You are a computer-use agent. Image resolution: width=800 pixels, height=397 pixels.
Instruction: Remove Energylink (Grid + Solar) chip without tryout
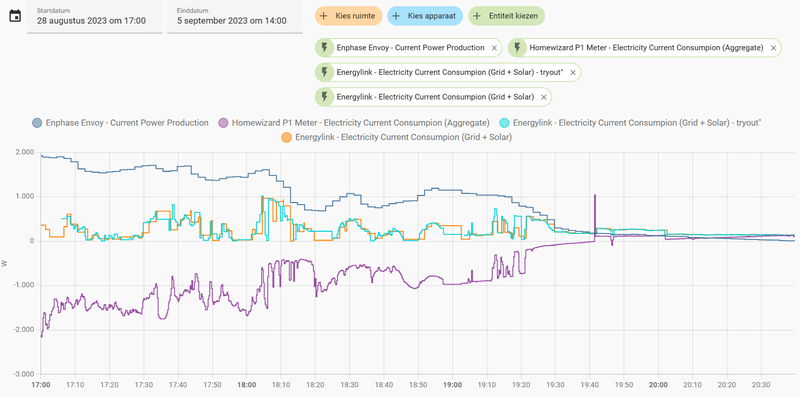[544, 97]
